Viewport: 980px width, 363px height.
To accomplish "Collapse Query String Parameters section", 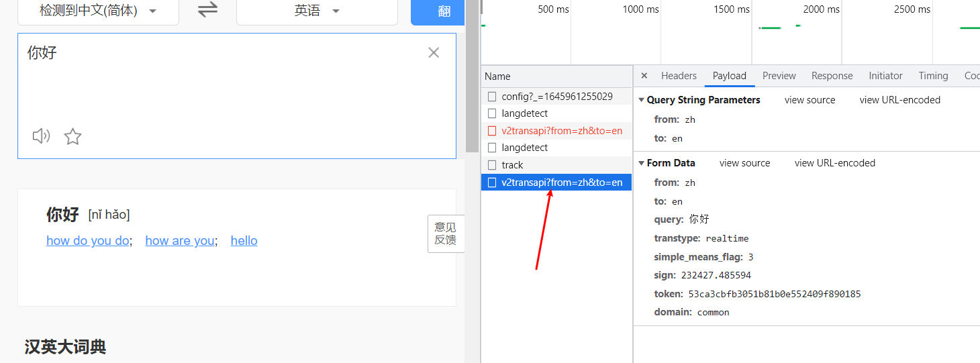I will click(641, 100).
